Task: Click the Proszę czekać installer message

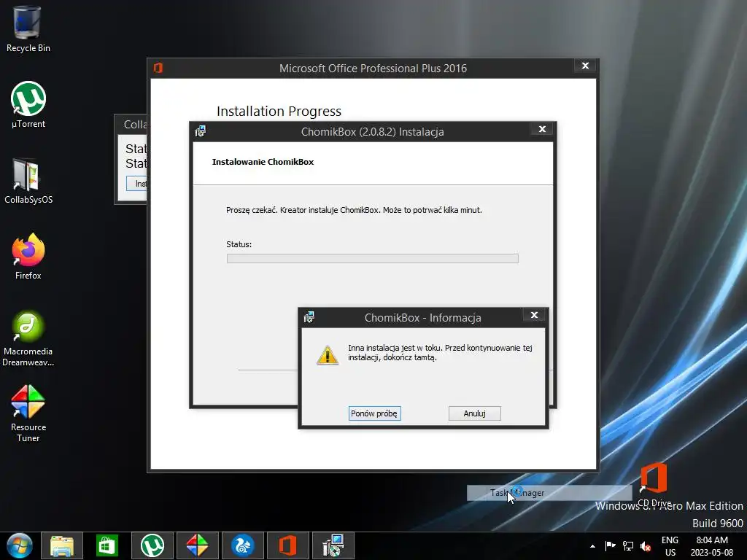Action: 354,210
